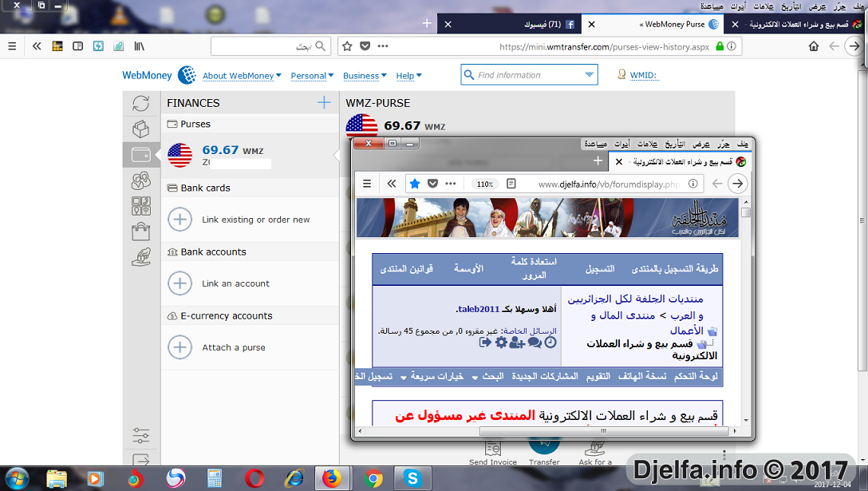The height and width of the screenshot is (491, 868).
Task: Open the page actions dots in the Djelfa window
Action: [x=451, y=184]
